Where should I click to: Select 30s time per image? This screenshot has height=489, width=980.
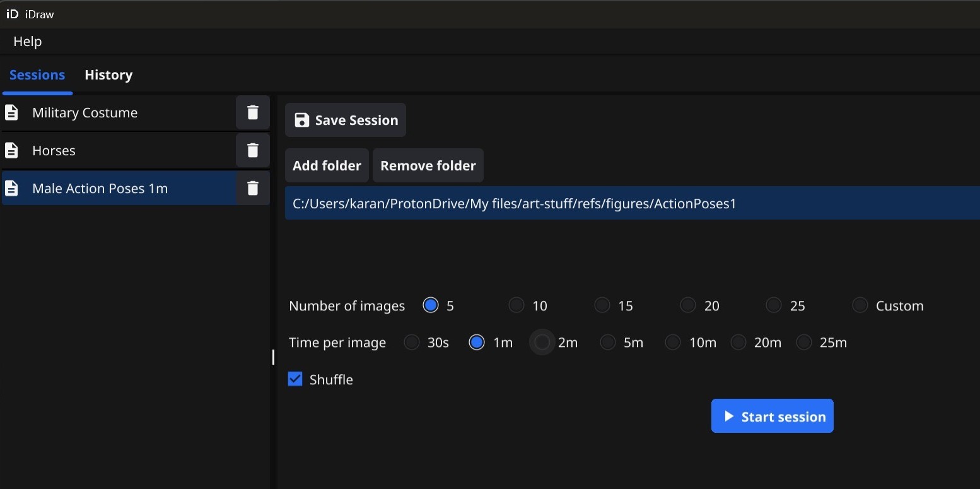(411, 342)
